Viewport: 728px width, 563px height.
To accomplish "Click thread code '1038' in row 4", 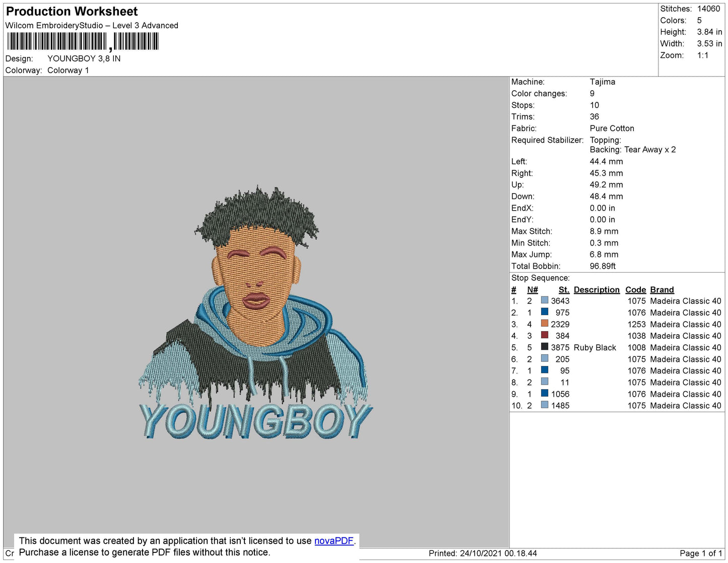I will tap(637, 336).
